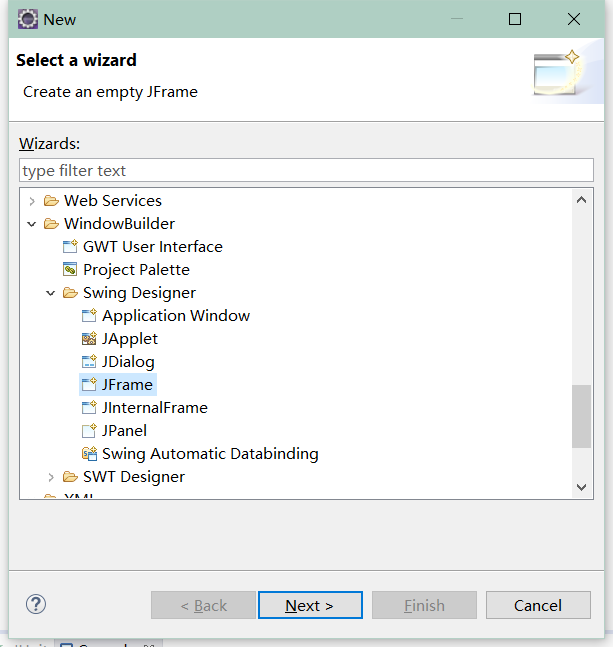Select the Swing Designer label
The image size is (613, 647).
pyautogui.click(x=139, y=293)
